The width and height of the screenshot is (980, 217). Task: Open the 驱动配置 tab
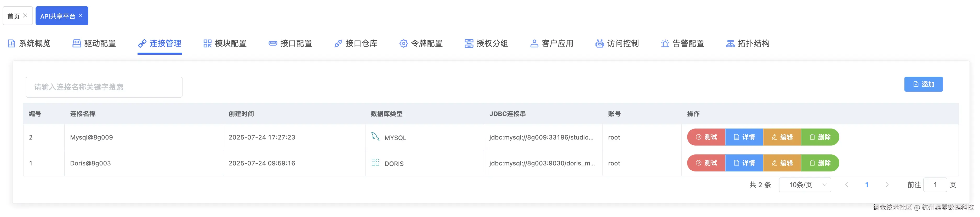click(94, 43)
